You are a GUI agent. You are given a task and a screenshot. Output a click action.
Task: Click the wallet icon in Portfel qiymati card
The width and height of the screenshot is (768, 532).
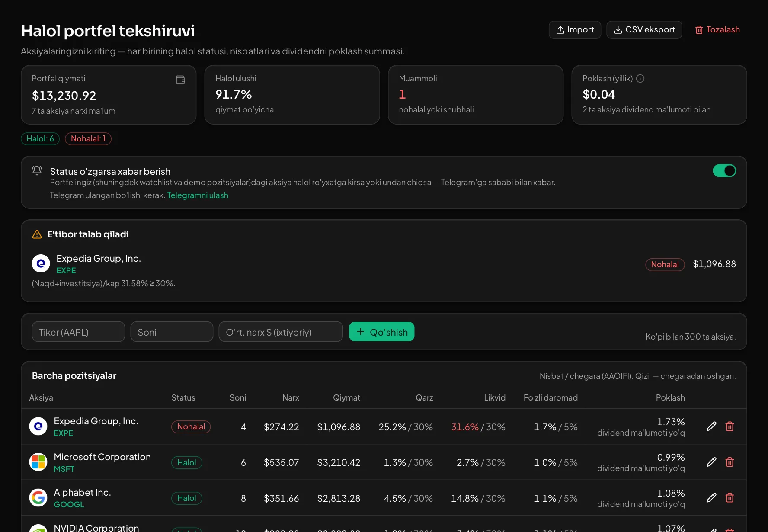180,80
